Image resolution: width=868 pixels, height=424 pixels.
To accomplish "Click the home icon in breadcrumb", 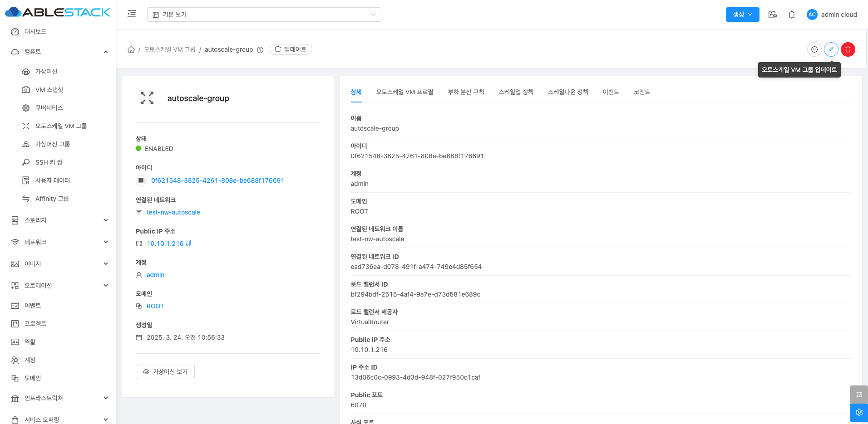I will coord(131,49).
